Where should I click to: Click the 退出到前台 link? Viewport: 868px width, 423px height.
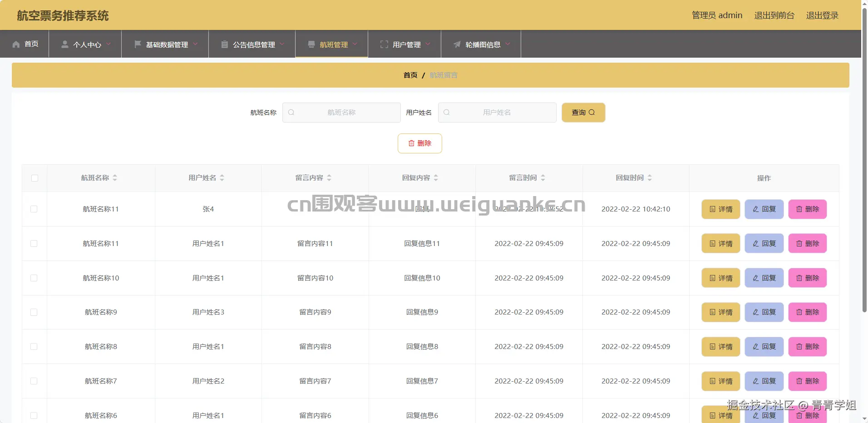[x=774, y=15]
